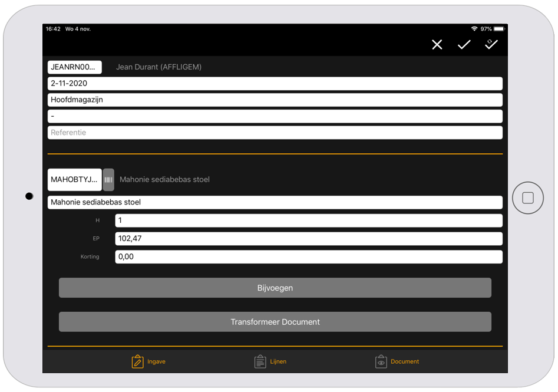The height and width of the screenshot is (392, 558).
Task: Open the Hoofdmagazijn warehouse selector
Action: [275, 100]
